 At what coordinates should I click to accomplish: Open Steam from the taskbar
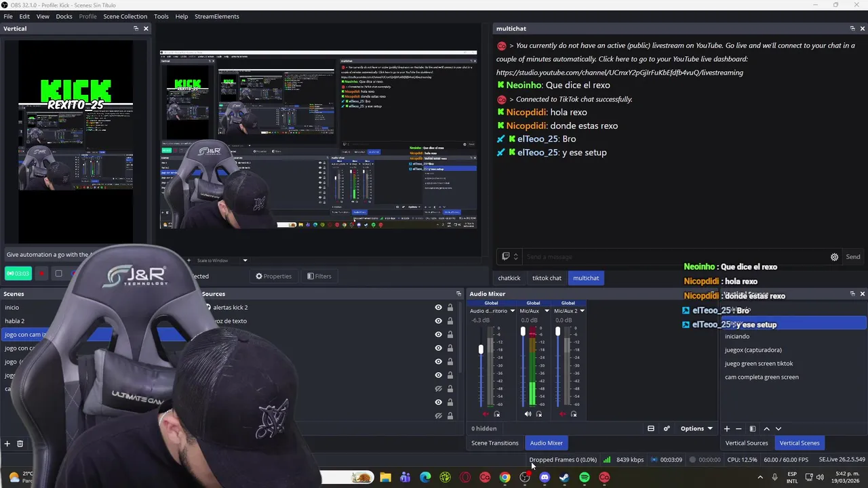click(564, 477)
